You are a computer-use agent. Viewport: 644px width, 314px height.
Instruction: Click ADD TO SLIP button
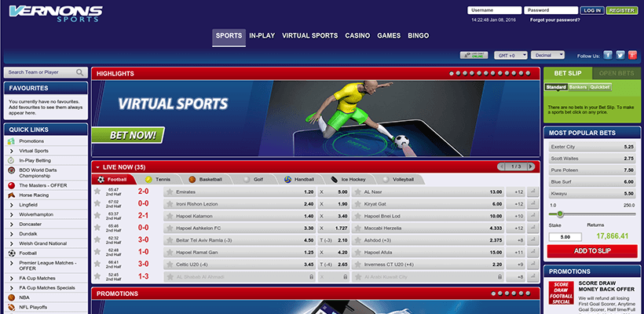(x=592, y=250)
